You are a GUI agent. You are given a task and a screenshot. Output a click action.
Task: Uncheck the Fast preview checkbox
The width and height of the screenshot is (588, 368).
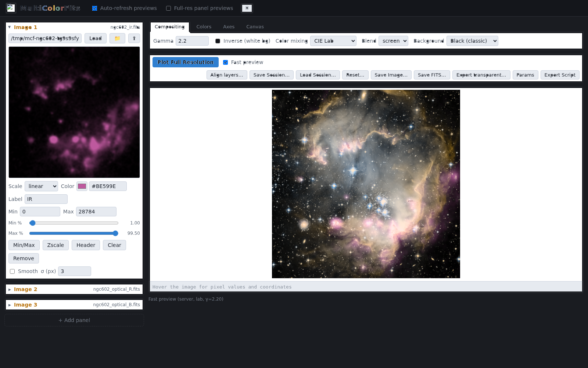coord(226,62)
